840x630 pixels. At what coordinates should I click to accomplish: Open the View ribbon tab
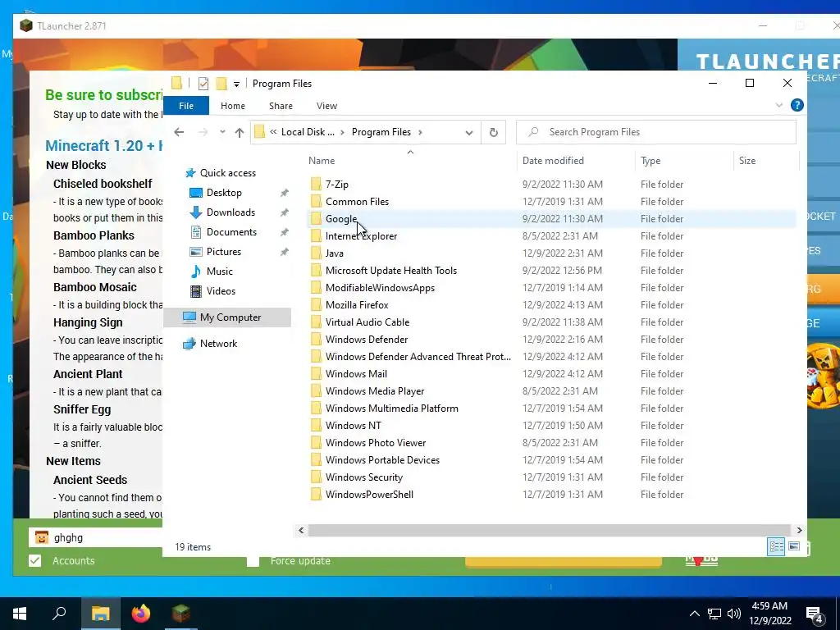pos(326,106)
